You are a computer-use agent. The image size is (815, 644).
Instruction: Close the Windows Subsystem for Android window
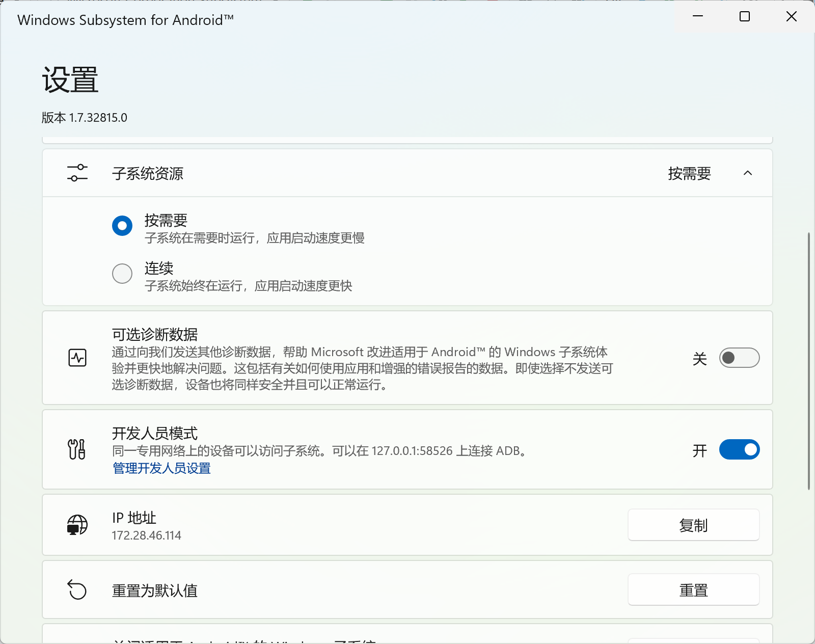(x=792, y=16)
